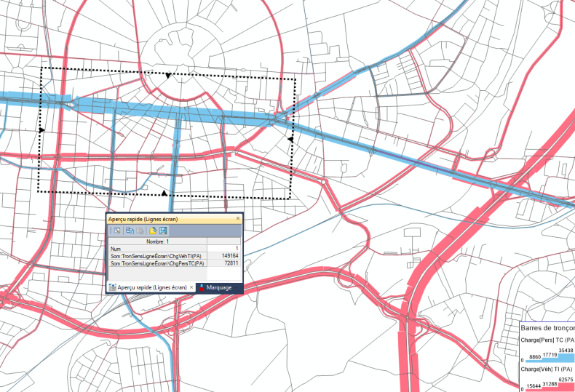The width and height of the screenshot is (575, 392).
Task: Click the open folder icon in quick view
Action: [x=154, y=231]
